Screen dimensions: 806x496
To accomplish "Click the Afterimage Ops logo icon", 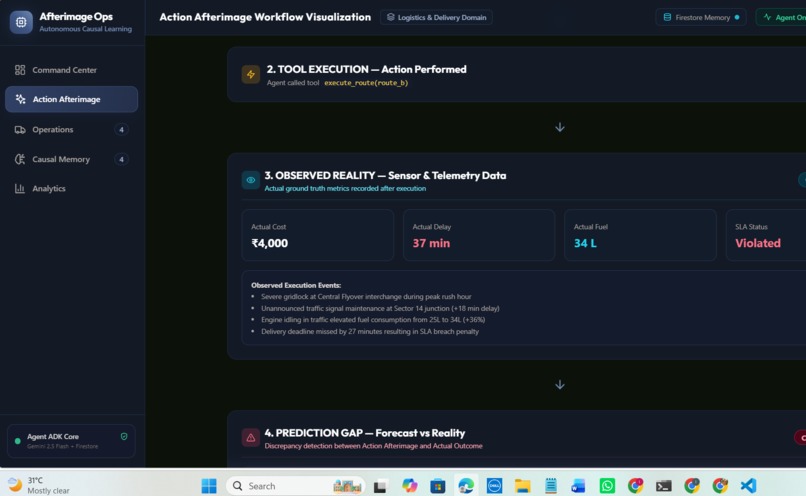I will click(x=21, y=22).
